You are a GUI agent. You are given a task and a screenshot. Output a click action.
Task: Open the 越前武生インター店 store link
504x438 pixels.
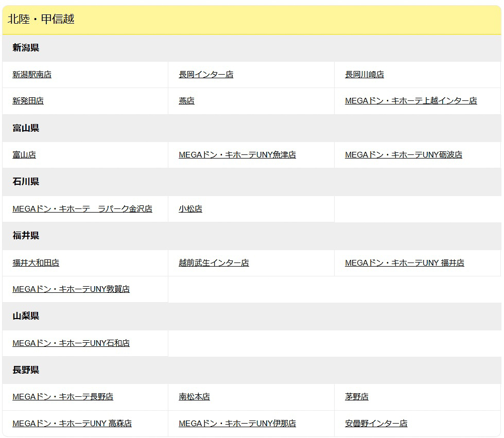214,263
